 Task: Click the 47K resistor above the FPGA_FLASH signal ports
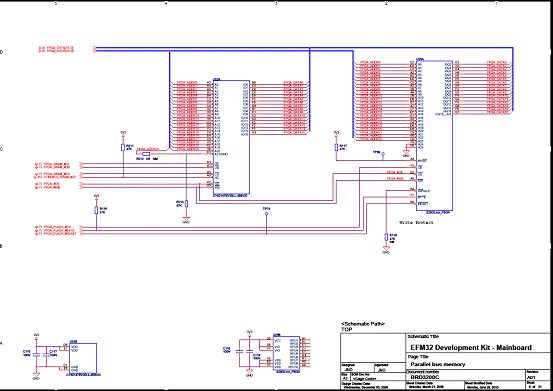pos(96,210)
